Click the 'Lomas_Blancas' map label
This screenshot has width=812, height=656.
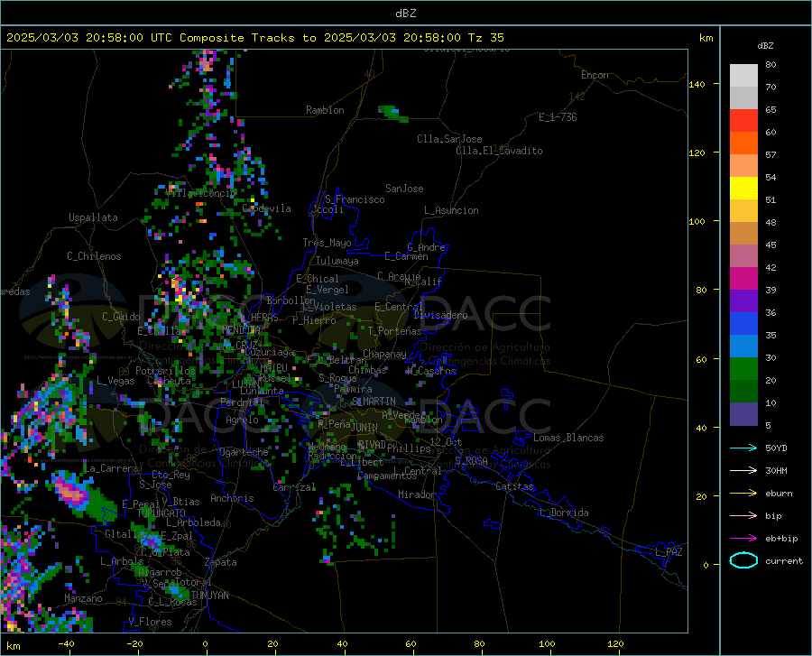[x=568, y=438]
